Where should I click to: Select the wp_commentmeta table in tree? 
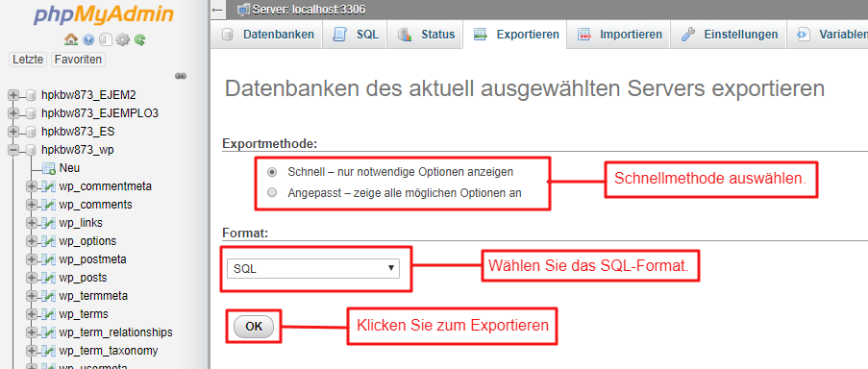point(105,186)
